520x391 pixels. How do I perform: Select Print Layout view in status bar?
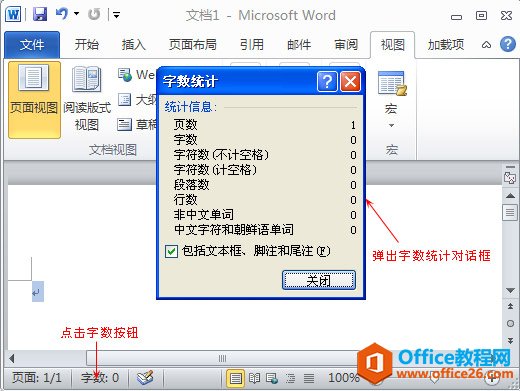[235, 378]
